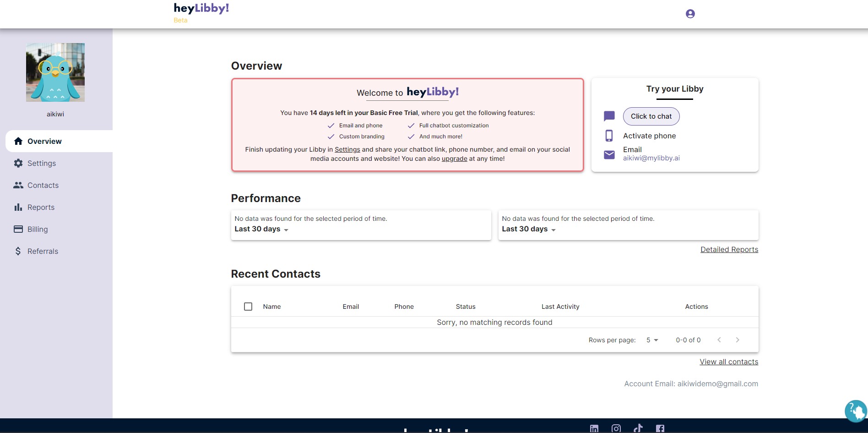Open the View all contacts link
Viewport: 868px width, 433px height.
(729, 362)
